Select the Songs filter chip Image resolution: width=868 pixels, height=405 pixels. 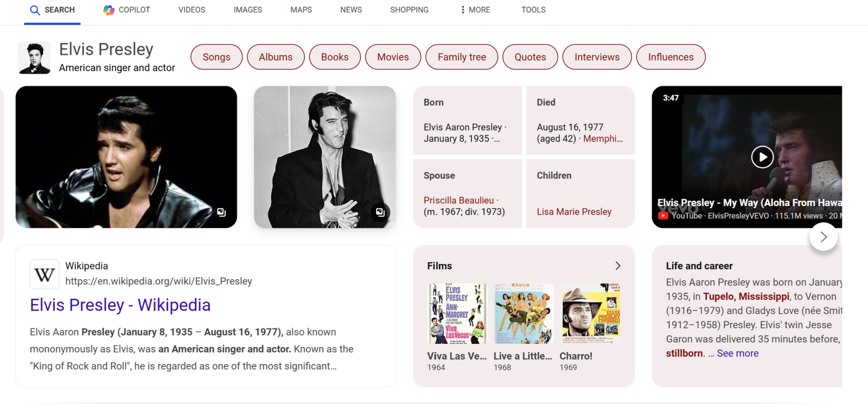pos(216,57)
